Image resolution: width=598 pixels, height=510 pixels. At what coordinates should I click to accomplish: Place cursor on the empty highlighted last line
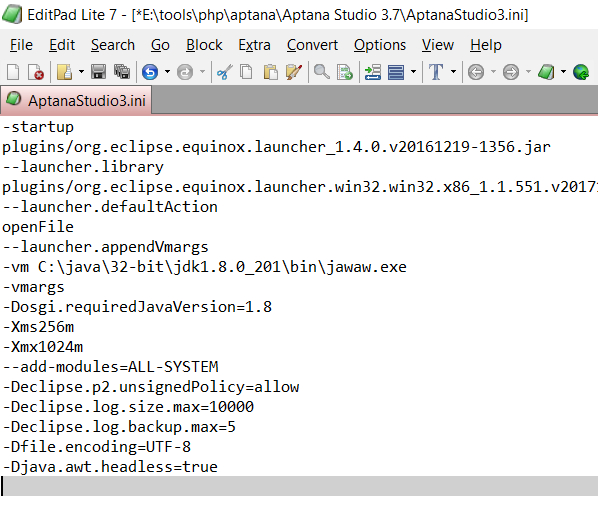[x=299, y=486]
